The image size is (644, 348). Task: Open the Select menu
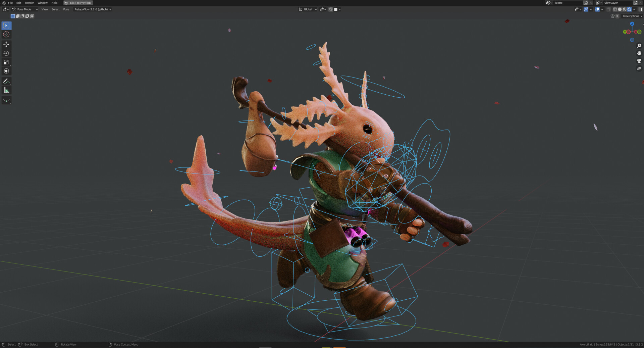tap(55, 9)
